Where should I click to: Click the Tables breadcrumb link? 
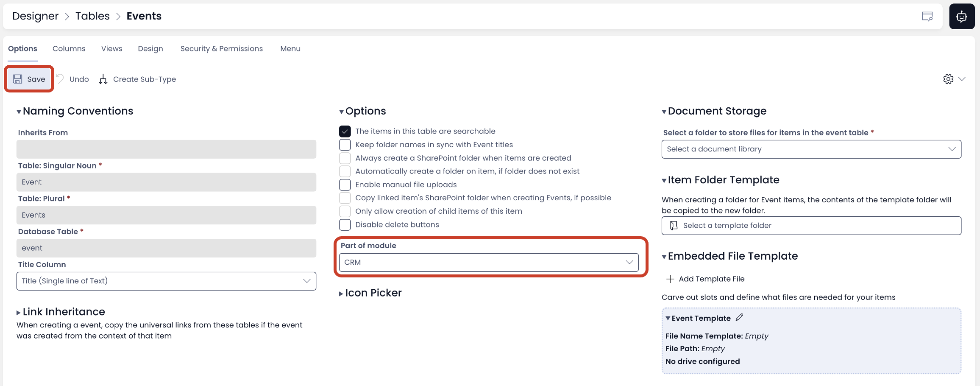point(92,16)
